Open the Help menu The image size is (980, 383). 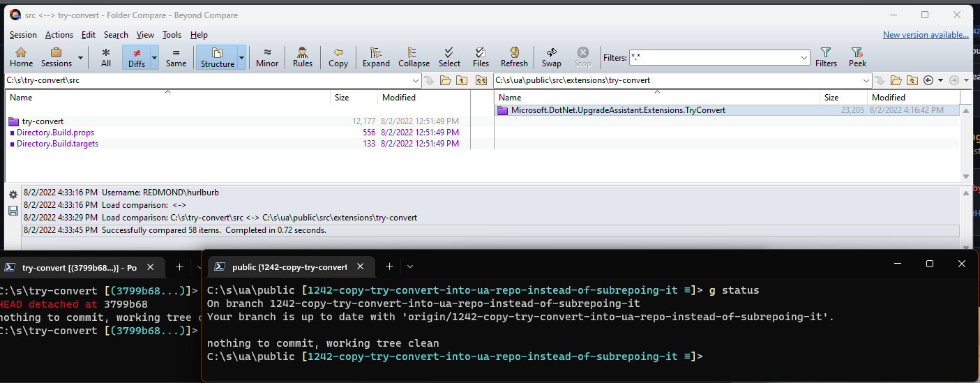point(199,35)
